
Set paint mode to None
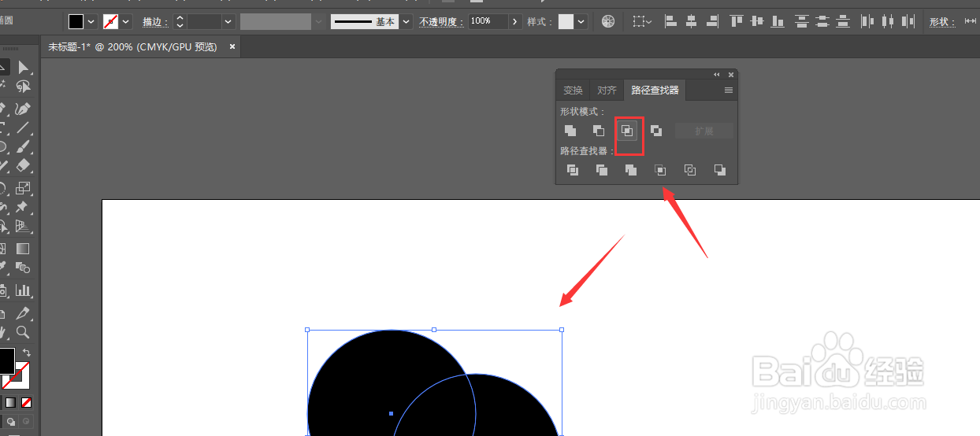[26, 402]
